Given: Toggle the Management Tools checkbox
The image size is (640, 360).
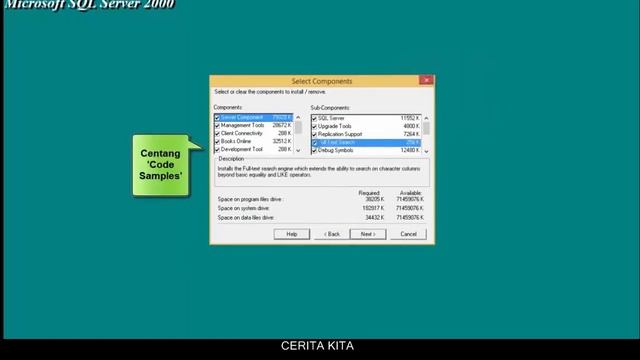Looking at the screenshot, I should [217, 126].
